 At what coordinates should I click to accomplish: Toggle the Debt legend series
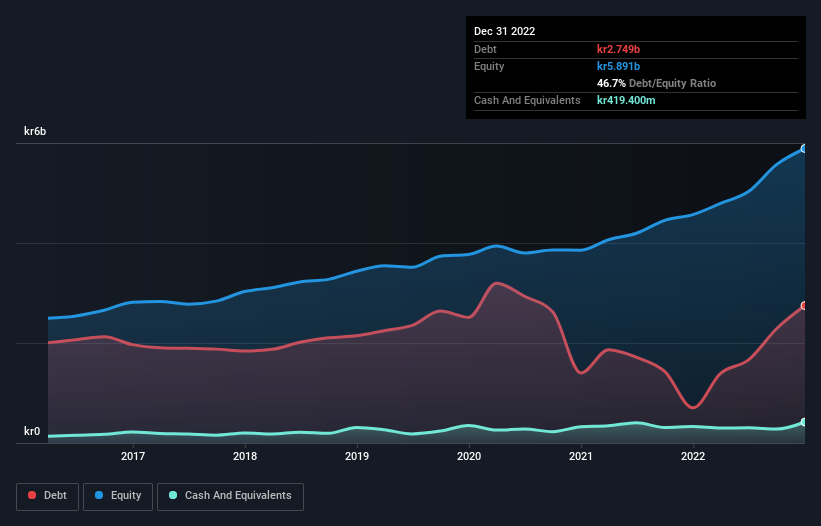tap(47, 496)
